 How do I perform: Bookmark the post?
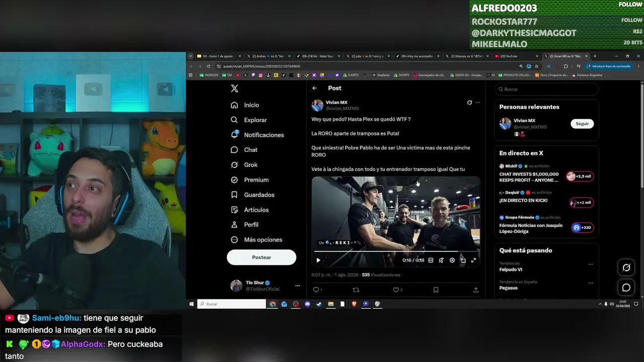[436, 290]
